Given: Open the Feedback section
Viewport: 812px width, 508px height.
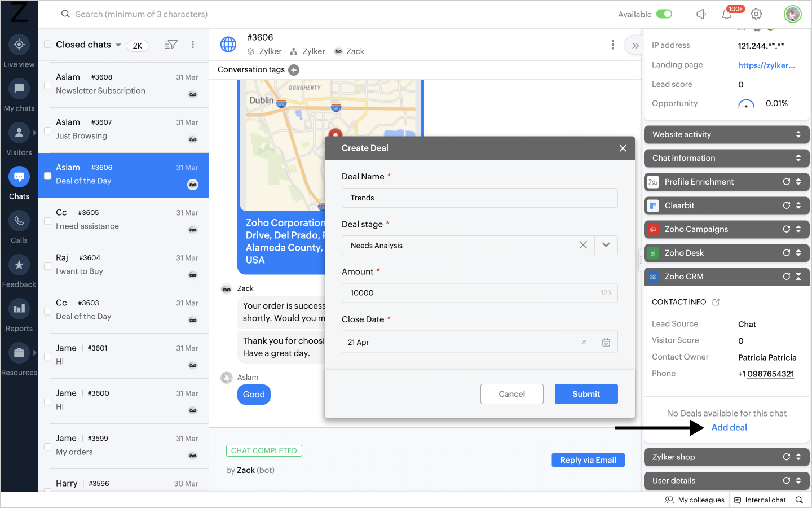Looking at the screenshot, I should pyautogui.click(x=19, y=271).
